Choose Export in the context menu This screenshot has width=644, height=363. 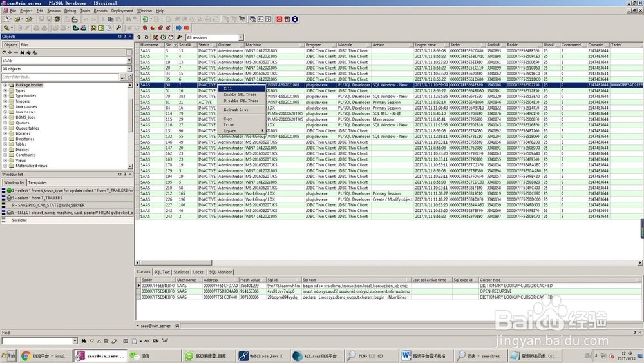(242, 131)
